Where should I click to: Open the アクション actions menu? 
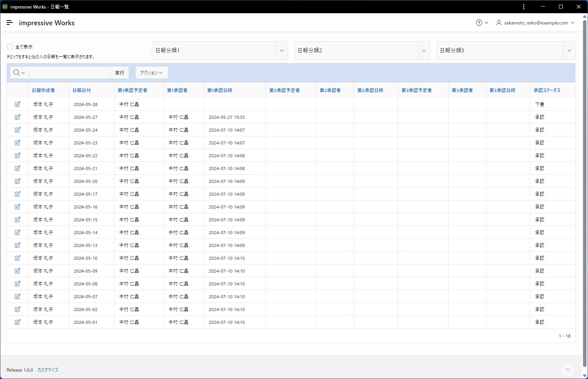click(151, 73)
